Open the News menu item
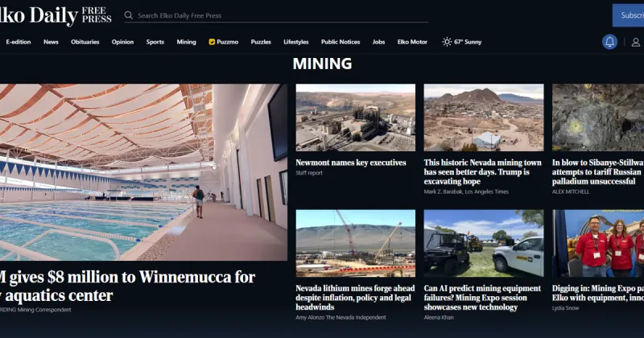644x338 pixels. click(x=51, y=42)
